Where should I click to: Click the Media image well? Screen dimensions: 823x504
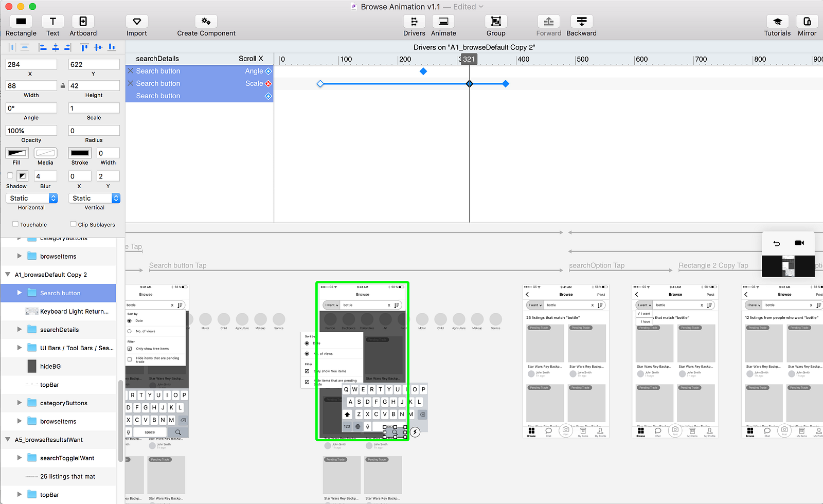[x=45, y=153]
